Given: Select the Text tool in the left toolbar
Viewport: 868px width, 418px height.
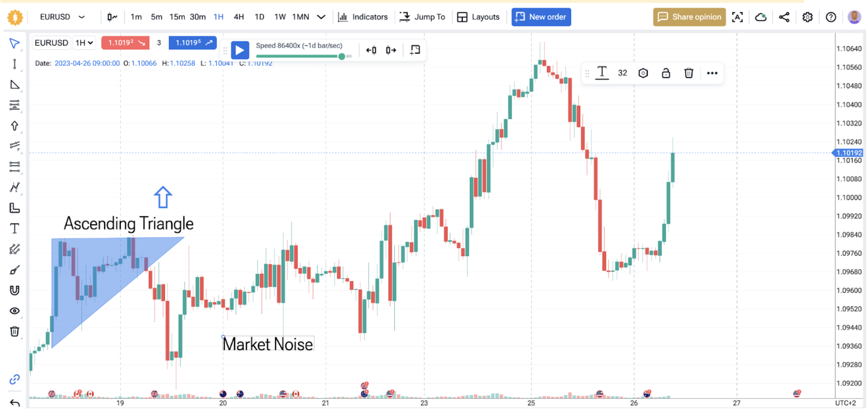Looking at the screenshot, I should 14,228.
